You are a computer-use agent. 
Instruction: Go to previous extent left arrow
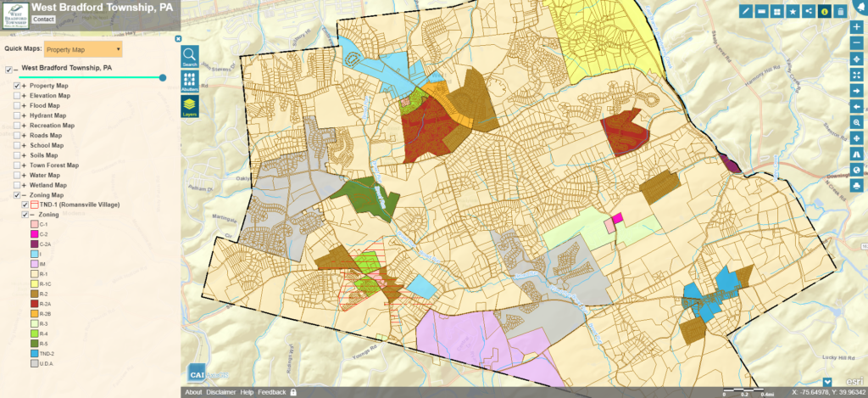pos(857,106)
